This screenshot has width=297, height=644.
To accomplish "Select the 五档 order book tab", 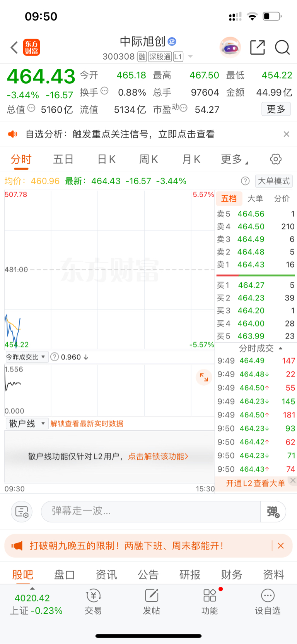I will pyautogui.click(x=229, y=199).
